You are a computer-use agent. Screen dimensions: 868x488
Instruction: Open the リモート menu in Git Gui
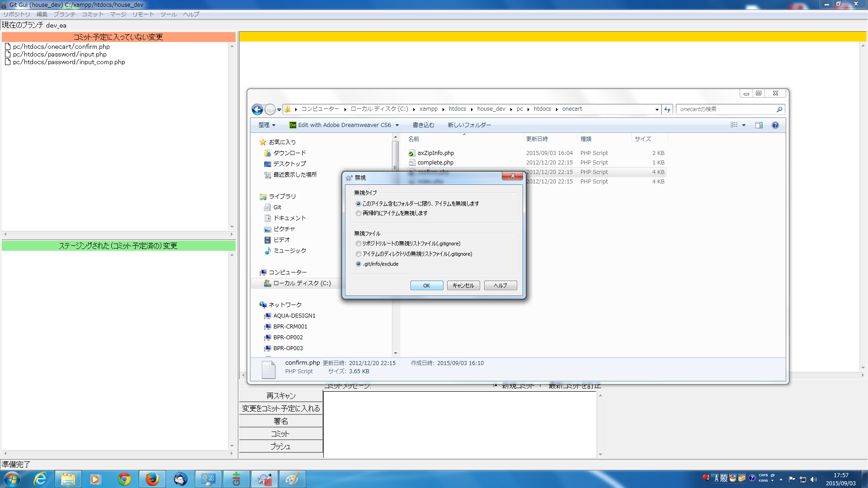tap(143, 14)
